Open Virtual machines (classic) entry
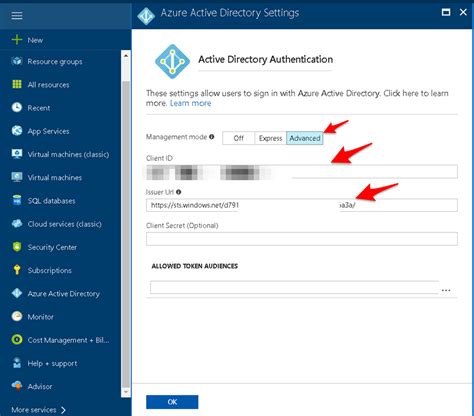The height and width of the screenshot is (416, 474). pos(68,154)
